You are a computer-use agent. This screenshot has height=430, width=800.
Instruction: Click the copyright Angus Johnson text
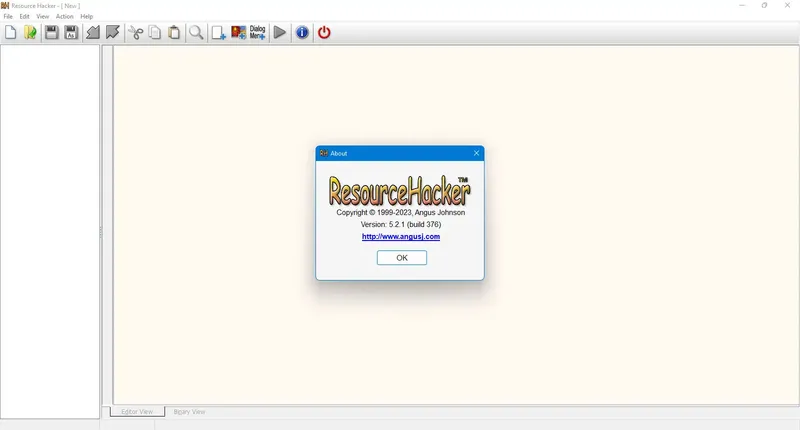(x=401, y=213)
